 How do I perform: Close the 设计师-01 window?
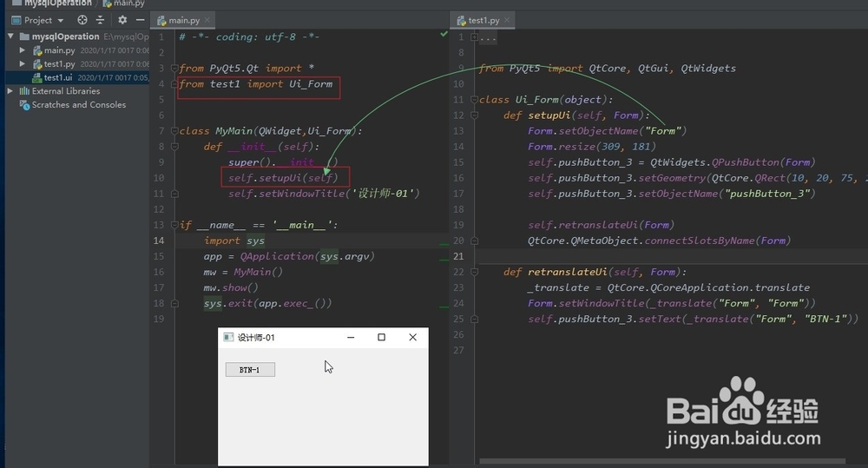point(412,337)
